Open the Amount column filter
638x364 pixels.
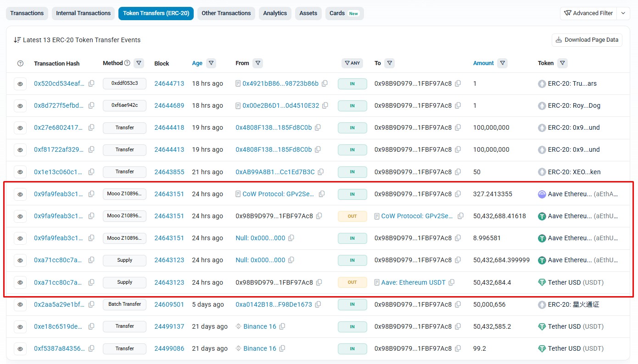point(502,63)
